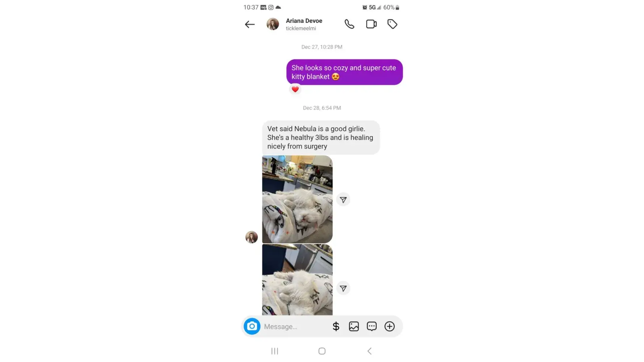Open the sticker speech-bubble icon
Viewport: 644px width, 362px height.
[372, 327]
